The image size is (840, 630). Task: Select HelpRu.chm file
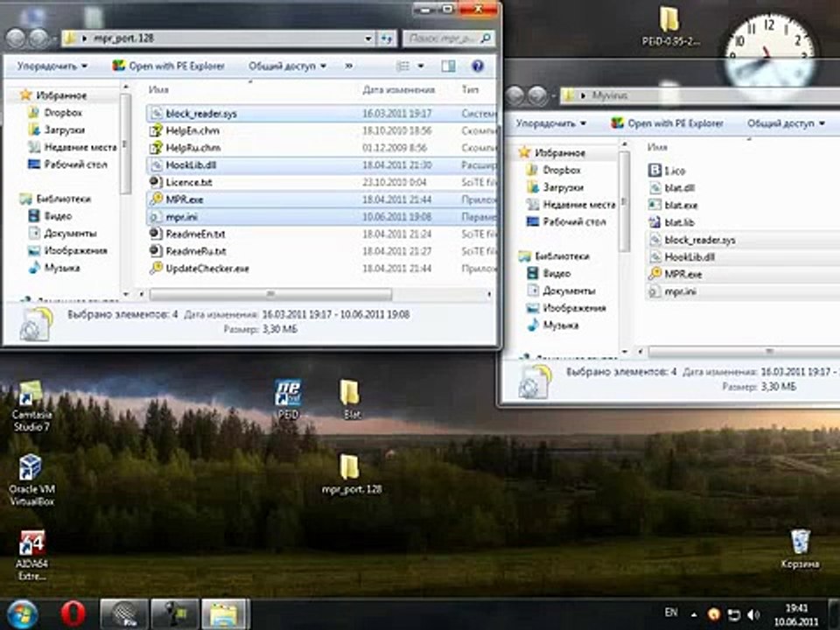click(x=320, y=147)
